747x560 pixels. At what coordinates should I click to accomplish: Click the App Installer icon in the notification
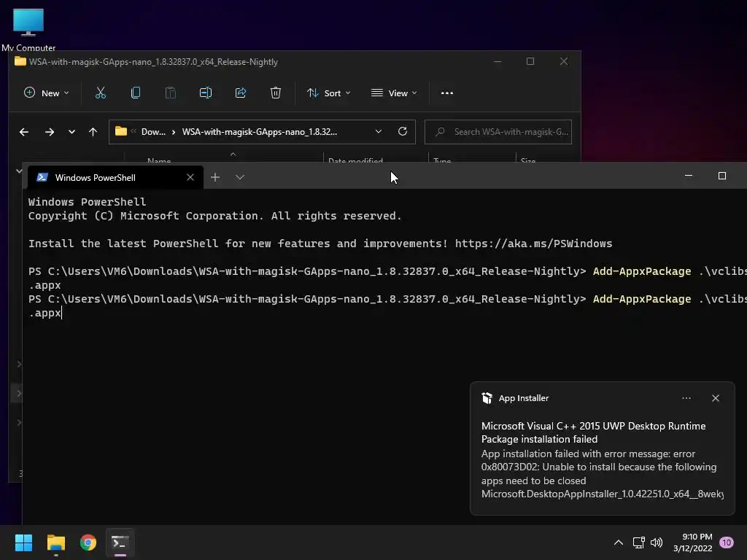[x=487, y=398]
